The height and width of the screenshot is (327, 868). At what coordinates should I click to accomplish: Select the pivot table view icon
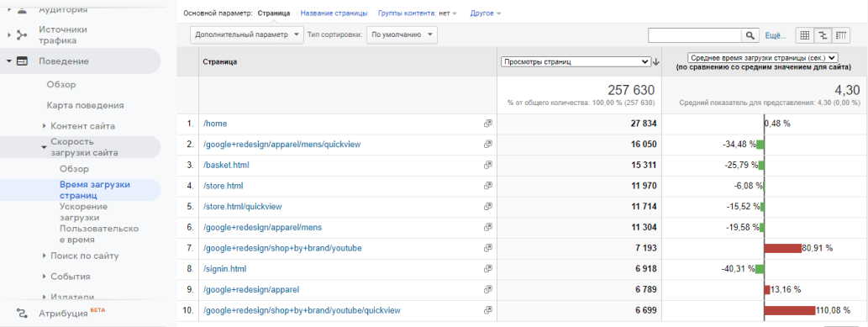point(841,35)
